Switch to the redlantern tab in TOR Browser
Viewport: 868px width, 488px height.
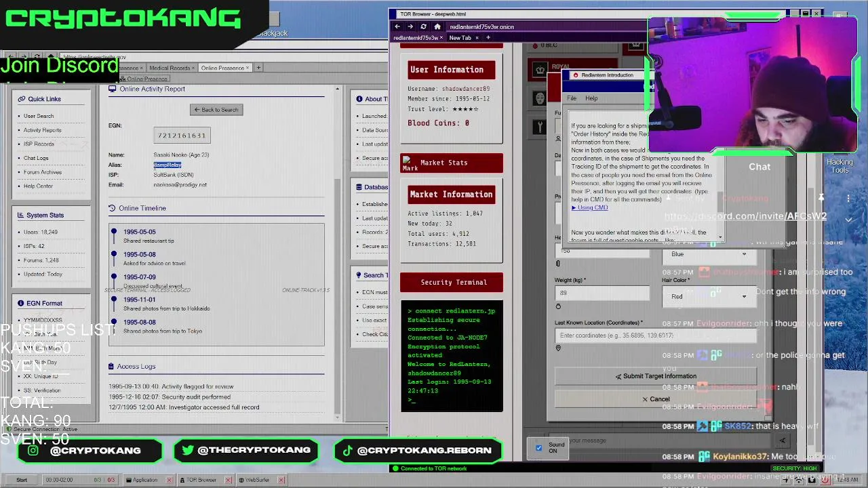pyautogui.click(x=417, y=38)
